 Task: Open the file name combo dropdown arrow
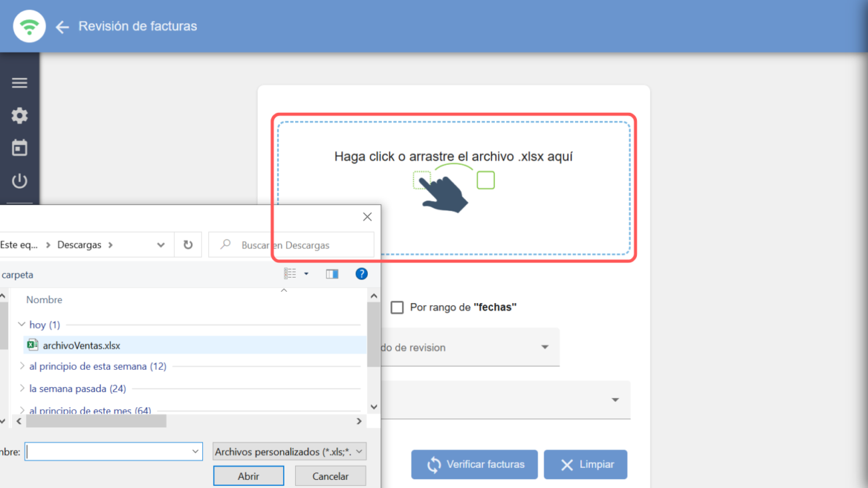tap(196, 451)
